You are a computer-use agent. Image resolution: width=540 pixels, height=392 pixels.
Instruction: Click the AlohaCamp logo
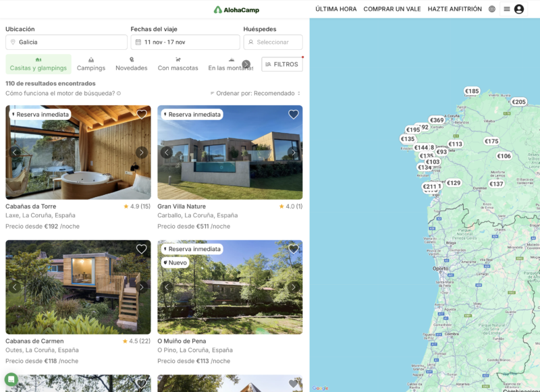(x=236, y=9)
